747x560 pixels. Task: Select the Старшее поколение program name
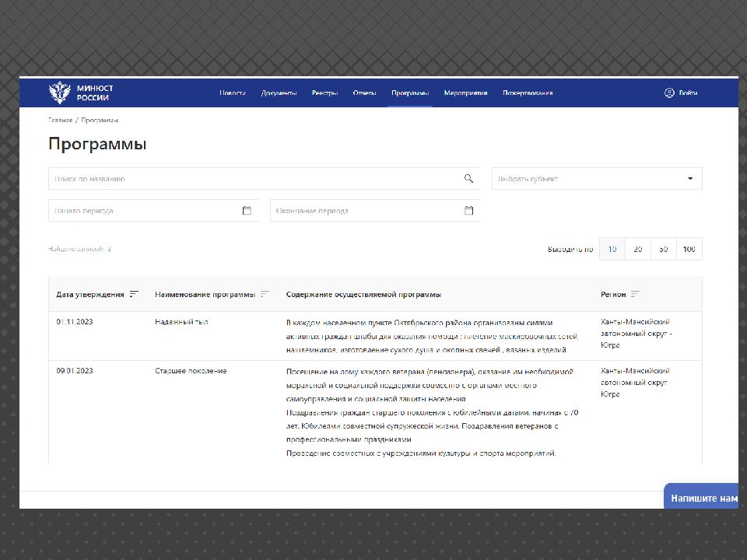click(x=191, y=371)
